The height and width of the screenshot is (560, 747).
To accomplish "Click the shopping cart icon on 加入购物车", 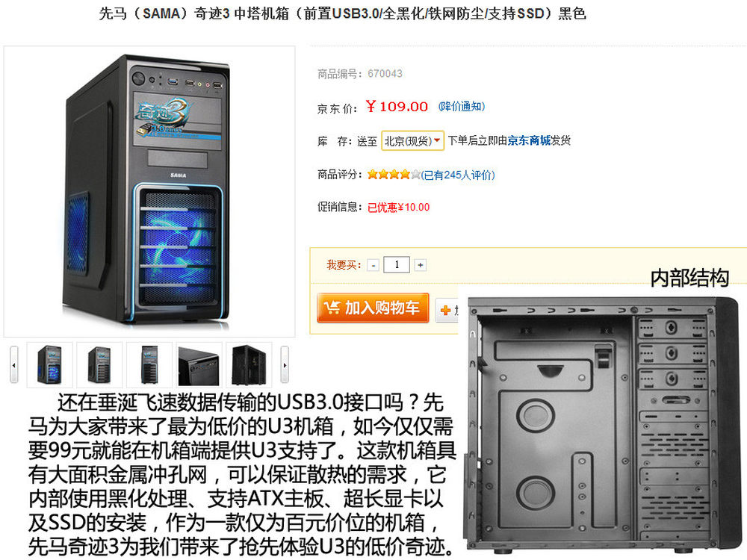I will [332, 308].
